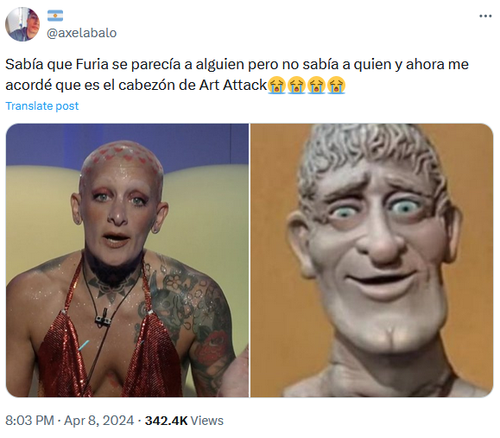Open the @axelabalo profile handle
This screenshot has height=438, width=500.
pyautogui.click(x=82, y=33)
